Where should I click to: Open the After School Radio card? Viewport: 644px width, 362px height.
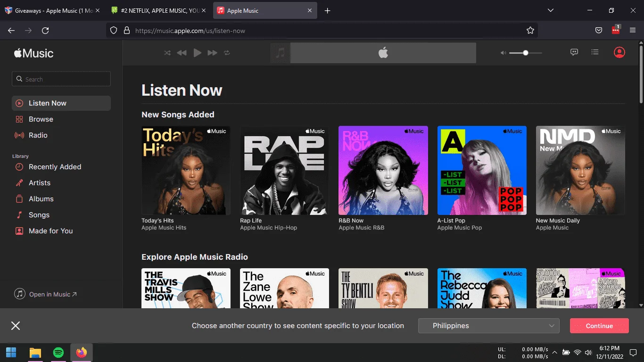[x=580, y=288]
